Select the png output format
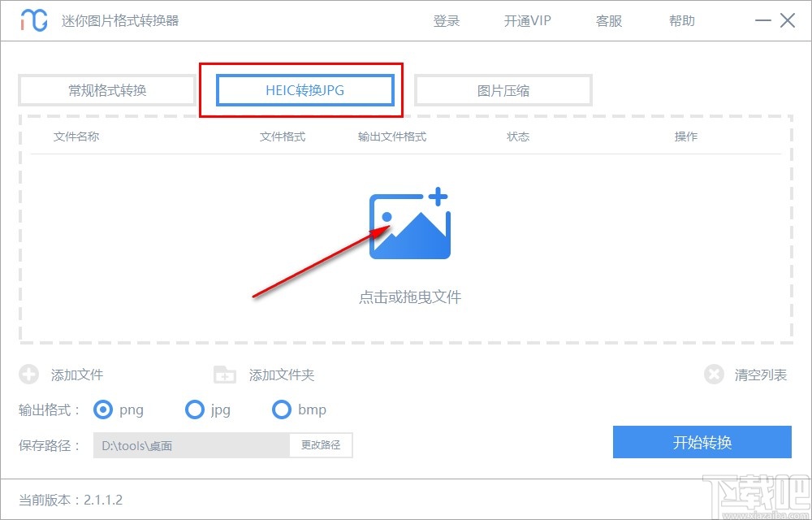Viewport: 812px width, 520px height. [x=103, y=410]
